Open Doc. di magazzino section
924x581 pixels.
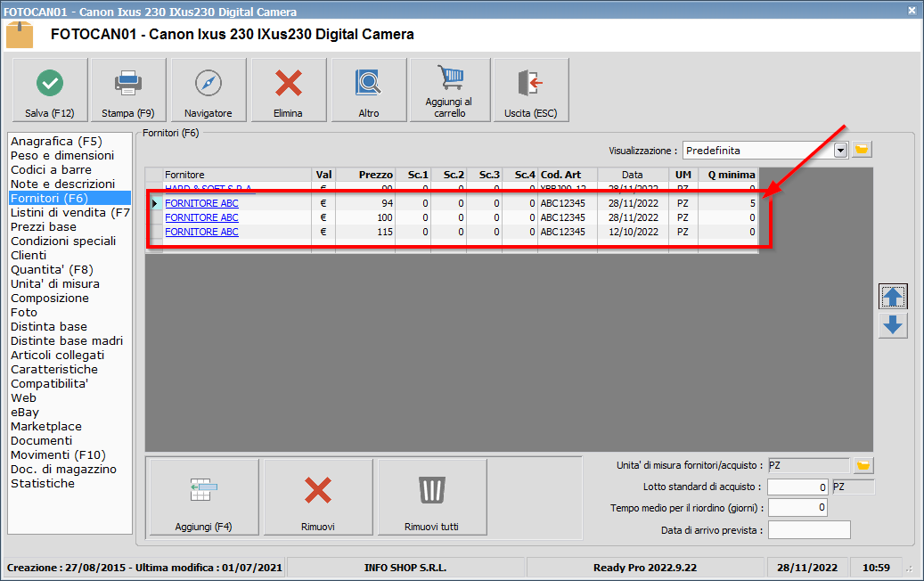63,470
